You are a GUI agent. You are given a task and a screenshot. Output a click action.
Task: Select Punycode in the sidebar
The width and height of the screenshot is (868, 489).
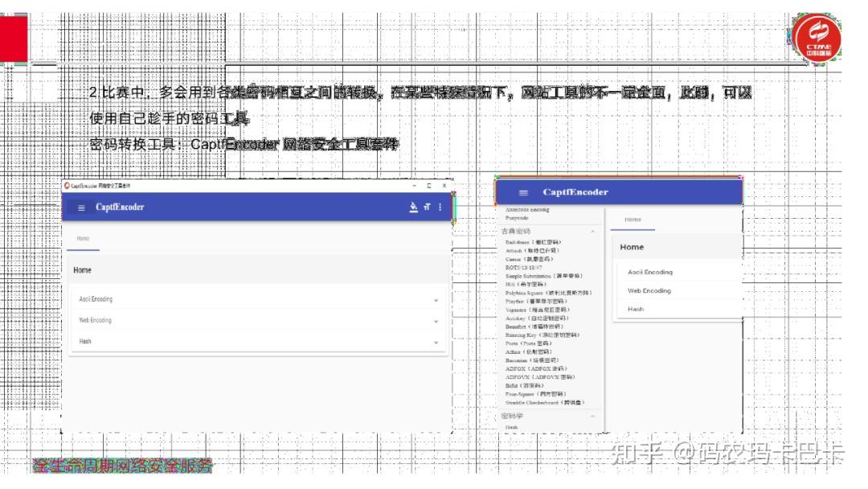(x=517, y=218)
